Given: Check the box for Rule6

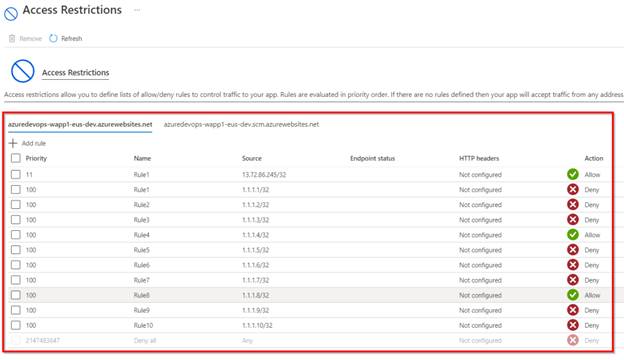Looking at the screenshot, I should click(16, 265).
